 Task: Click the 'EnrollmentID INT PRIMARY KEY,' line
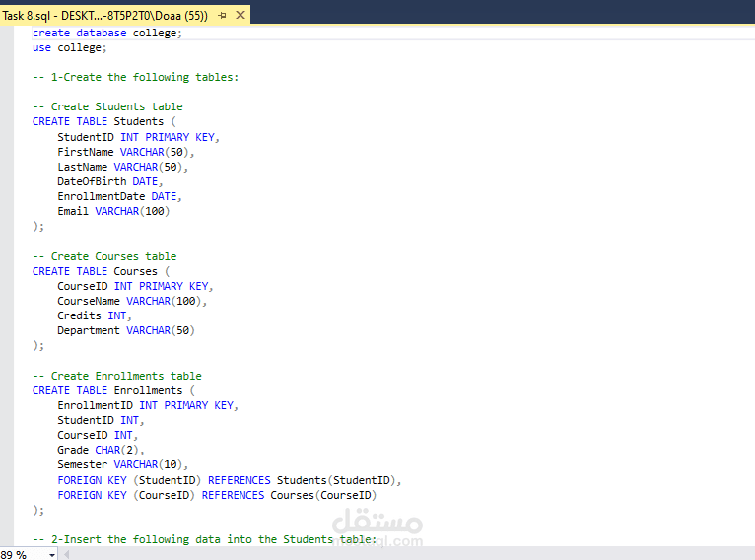point(148,405)
